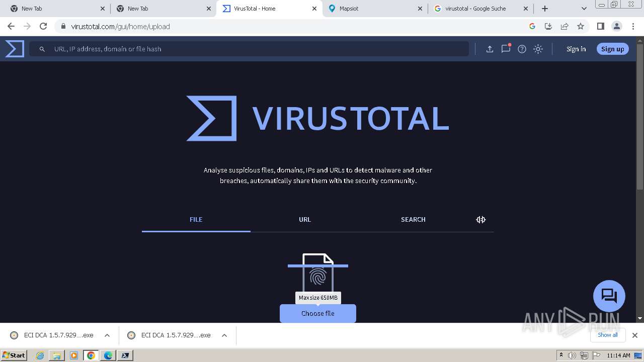Click the Sign up button
The width and height of the screenshot is (644, 362).
coord(612,49)
